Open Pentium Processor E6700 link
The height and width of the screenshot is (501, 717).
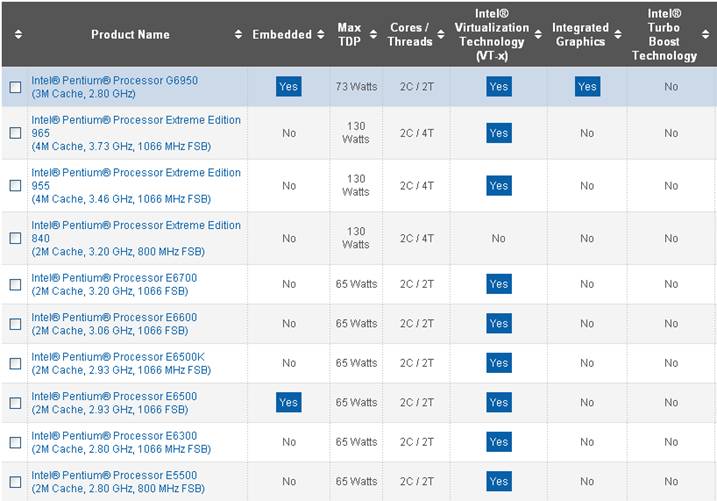tap(114, 284)
